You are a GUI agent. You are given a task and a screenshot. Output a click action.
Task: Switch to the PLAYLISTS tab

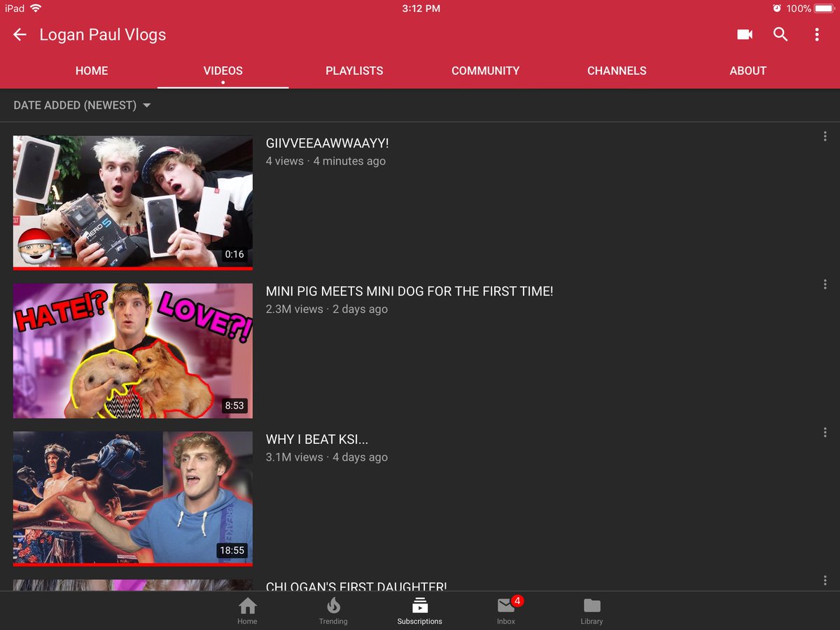click(354, 71)
